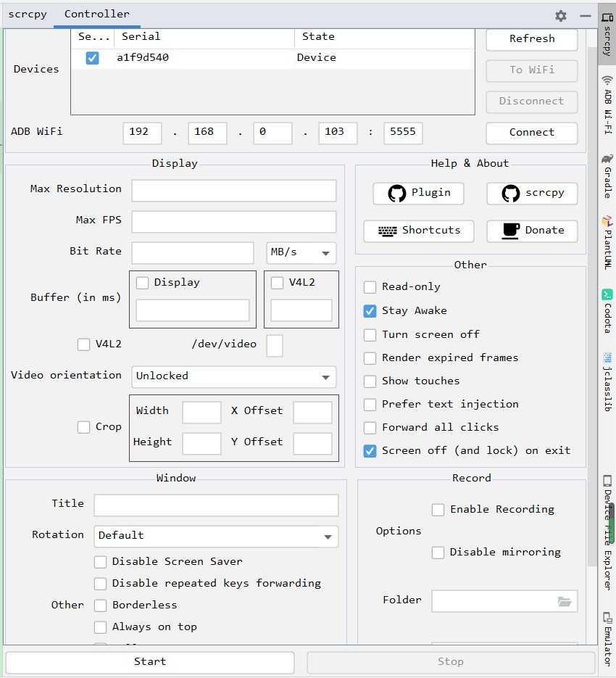The image size is (616, 678).
Task: Enable Forward all clicks option
Action: (370, 428)
